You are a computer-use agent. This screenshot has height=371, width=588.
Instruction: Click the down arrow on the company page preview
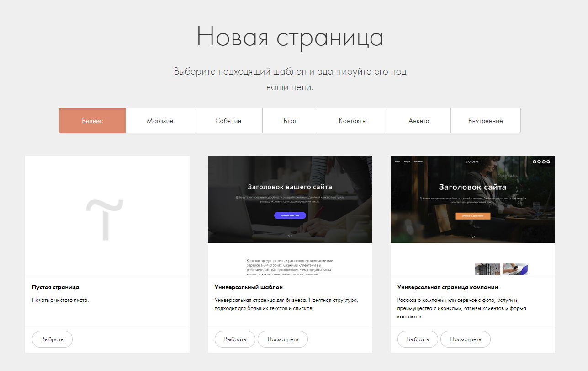coord(472,237)
